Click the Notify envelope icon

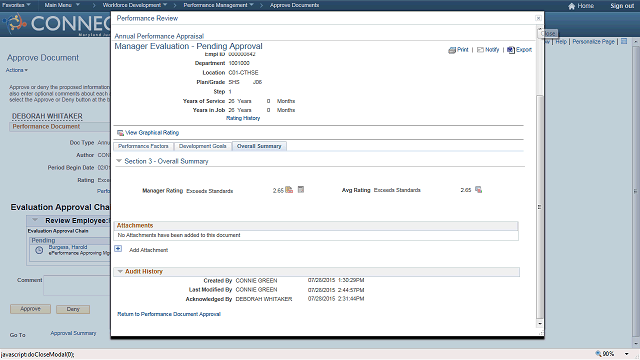tap(480, 50)
